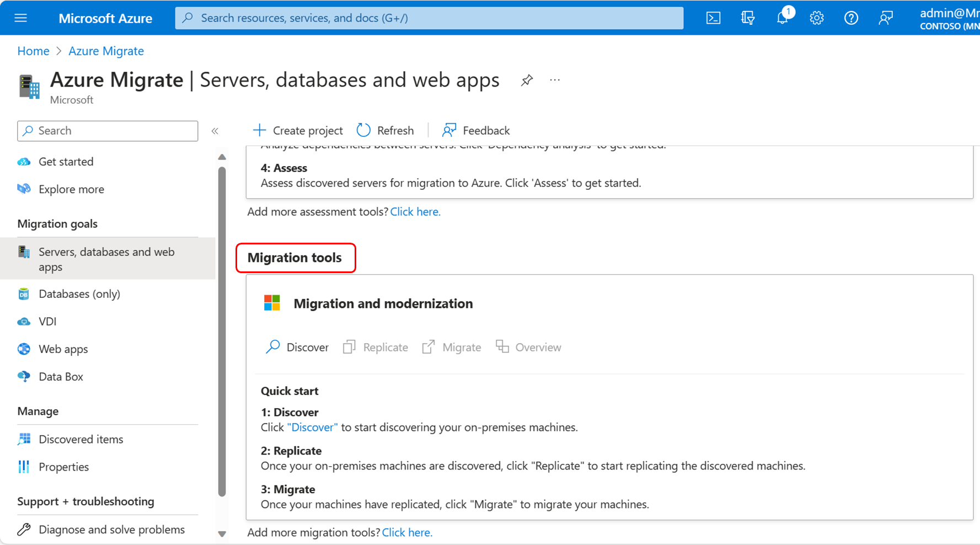
Task: Open the Help icon in the top bar
Action: coord(851,18)
